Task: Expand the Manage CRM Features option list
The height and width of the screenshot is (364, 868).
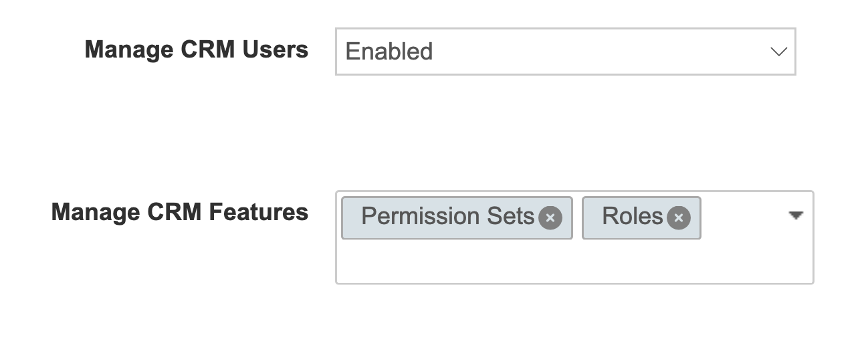Action: [x=795, y=215]
